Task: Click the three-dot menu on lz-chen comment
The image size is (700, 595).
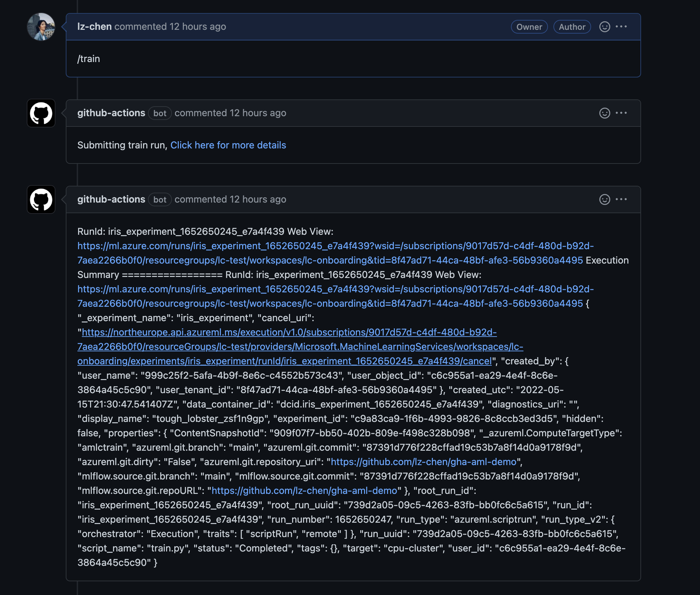Action: click(x=622, y=26)
